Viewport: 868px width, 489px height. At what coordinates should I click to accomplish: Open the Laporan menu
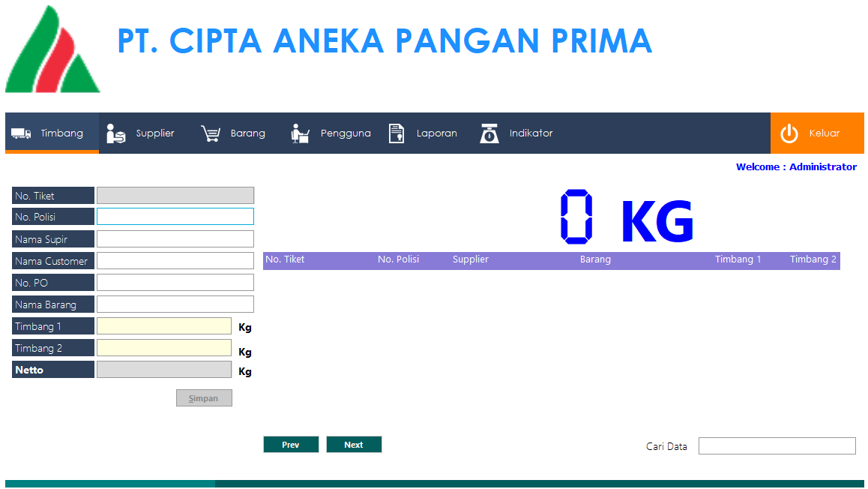[423, 133]
